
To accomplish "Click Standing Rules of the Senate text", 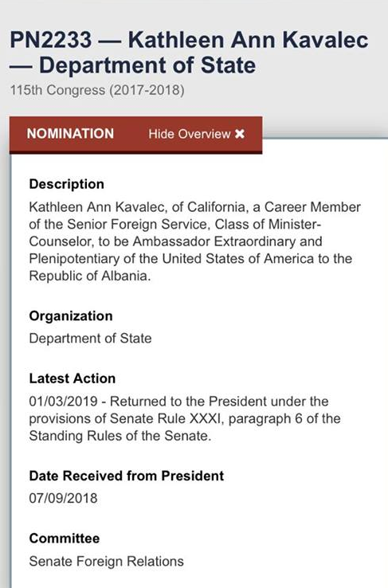I will pos(120,436).
